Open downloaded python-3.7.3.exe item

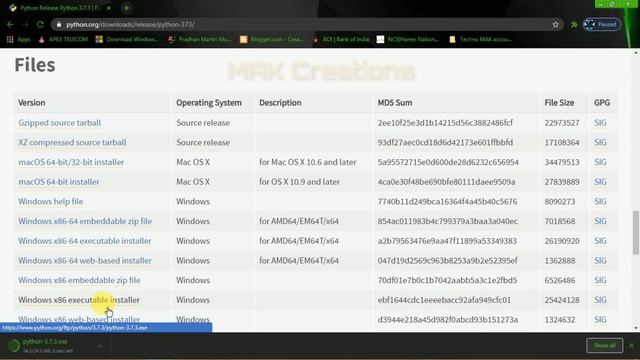click(45, 345)
